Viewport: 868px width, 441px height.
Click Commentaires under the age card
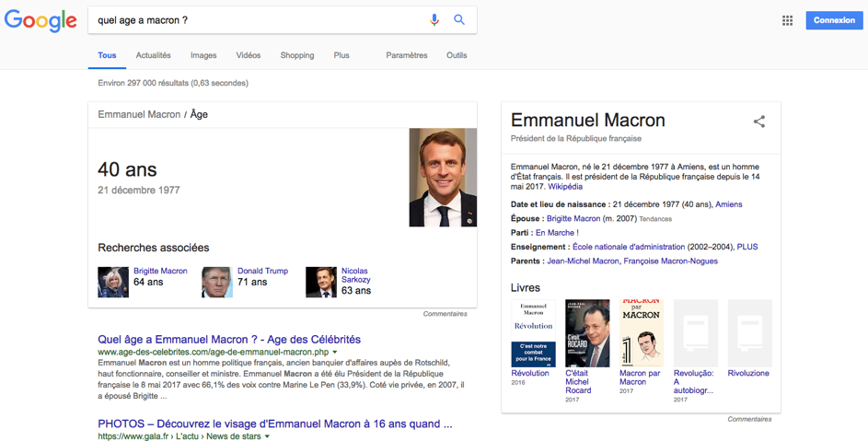[446, 314]
